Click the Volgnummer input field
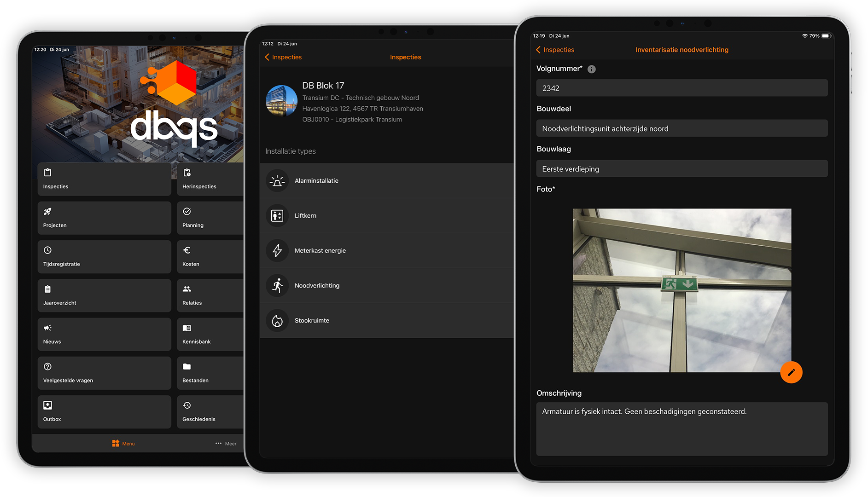 [682, 88]
